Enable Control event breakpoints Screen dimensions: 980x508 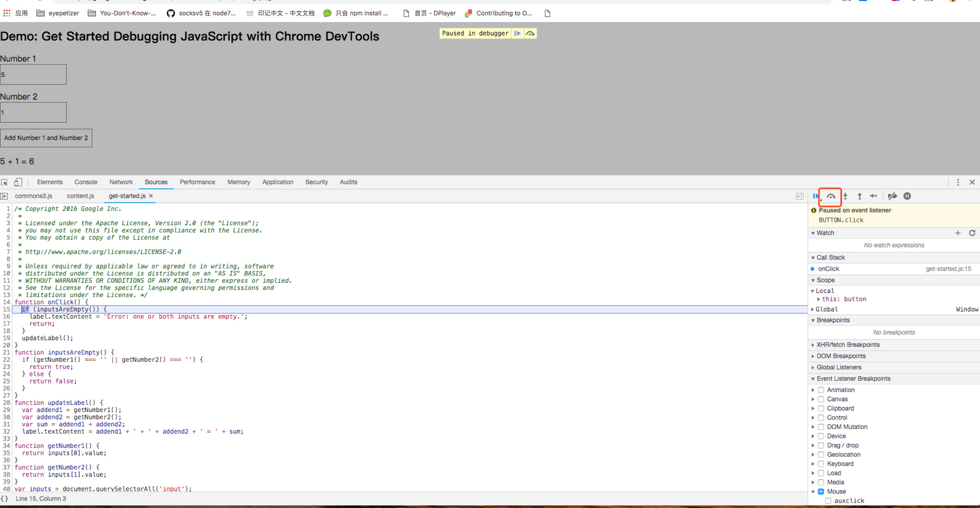pyautogui.click(x=821, y=418)
